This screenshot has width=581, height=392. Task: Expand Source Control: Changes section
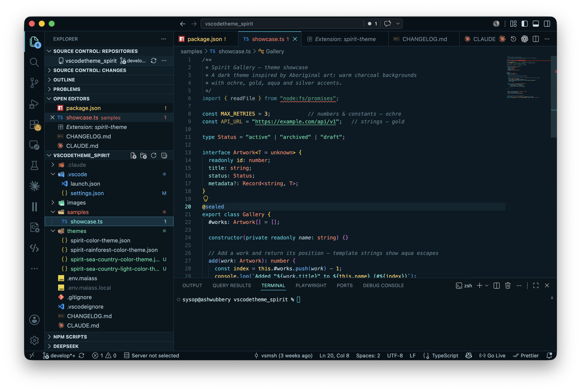click(x=109, y=70)
